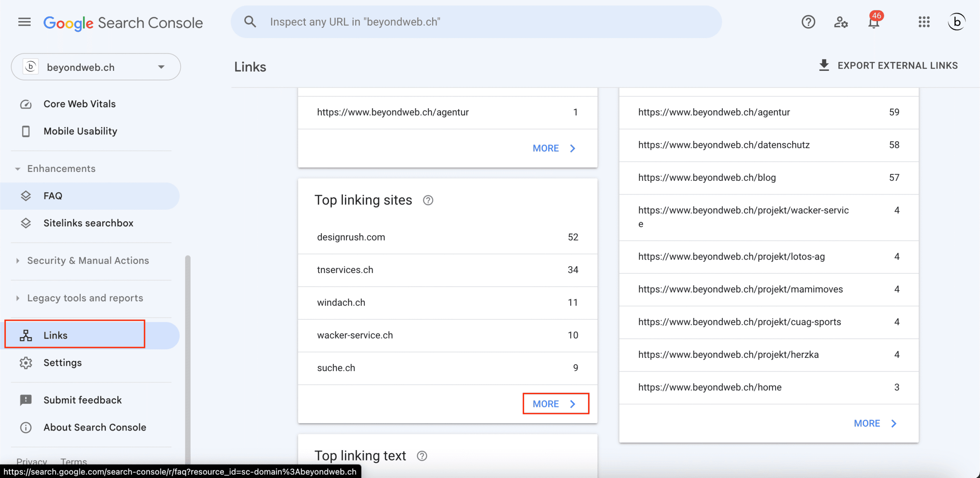Image resolution: width=980 pixels, height=478 pixels.
Task: Click the Submit feedback icon
Action: (x=26, y=400)
